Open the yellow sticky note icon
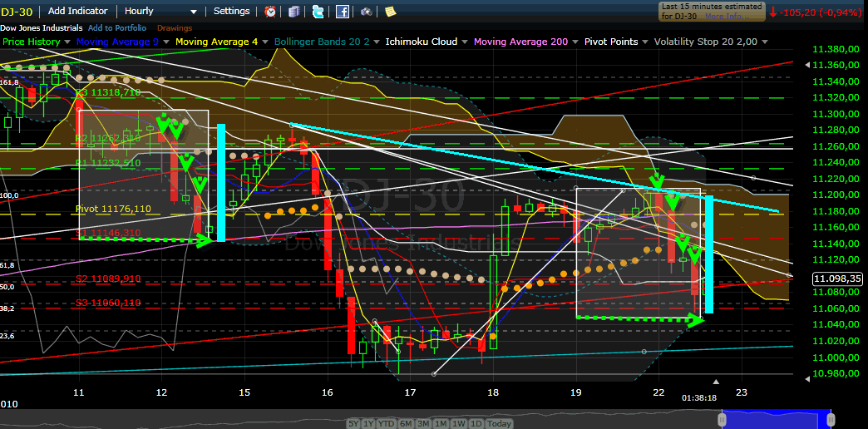 click(x=390, y=11)
